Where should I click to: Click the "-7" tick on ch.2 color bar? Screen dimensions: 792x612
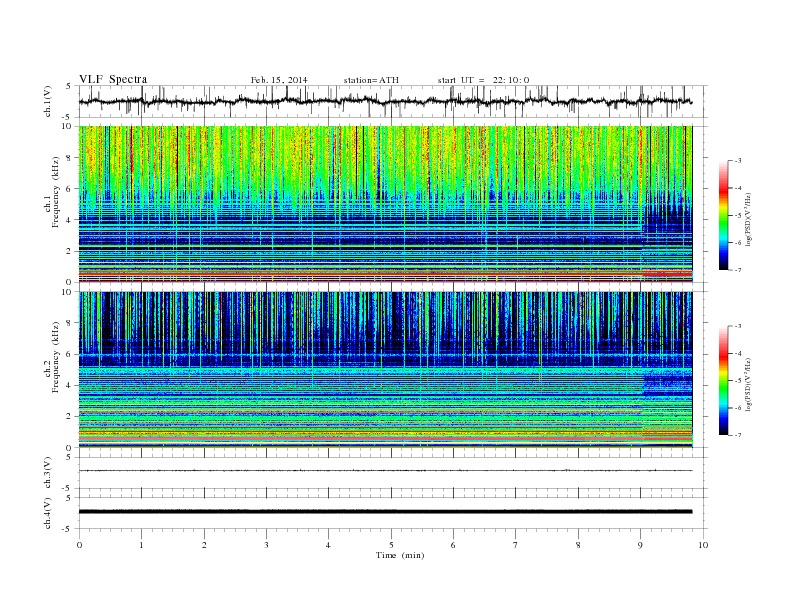737,435
